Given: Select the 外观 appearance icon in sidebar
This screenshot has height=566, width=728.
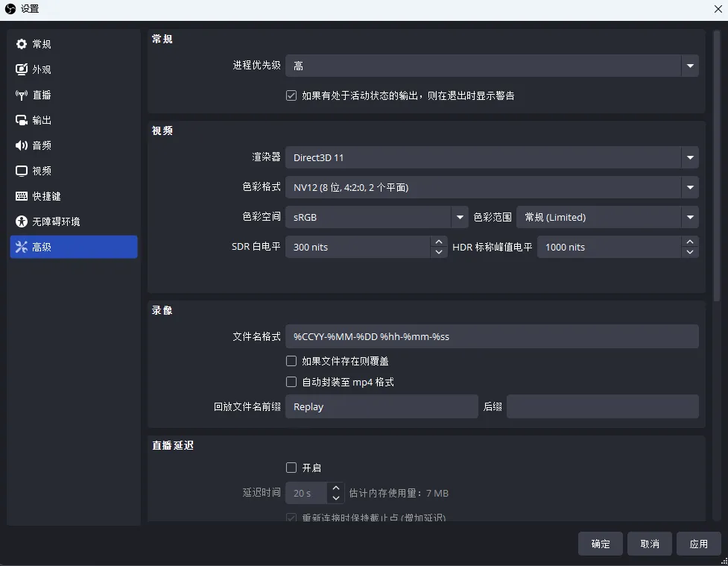Looking at the screenshot, I should coord(22,69).
